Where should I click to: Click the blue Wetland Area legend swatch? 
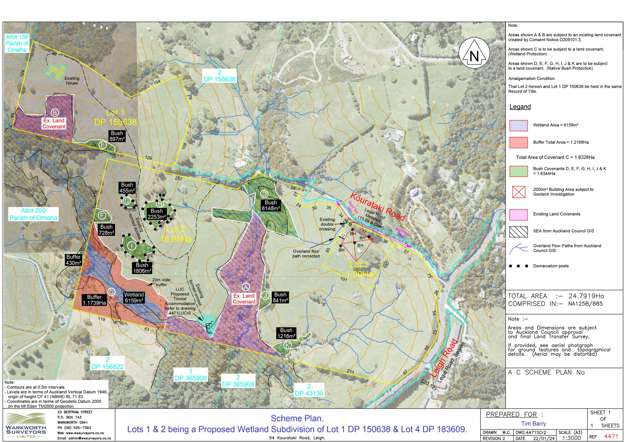(518, 125)
